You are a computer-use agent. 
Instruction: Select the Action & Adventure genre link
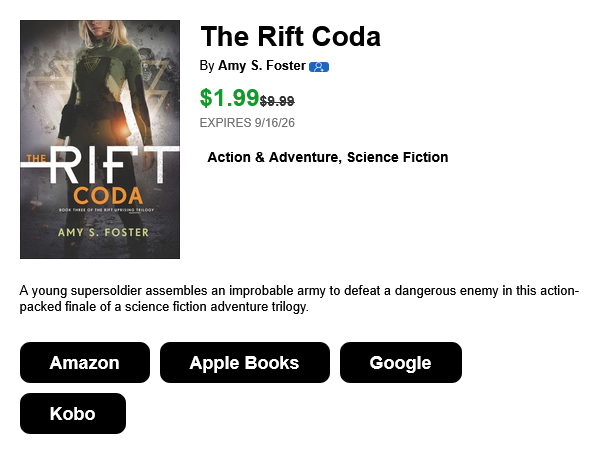pyautogui.click(x=274, y=157)
